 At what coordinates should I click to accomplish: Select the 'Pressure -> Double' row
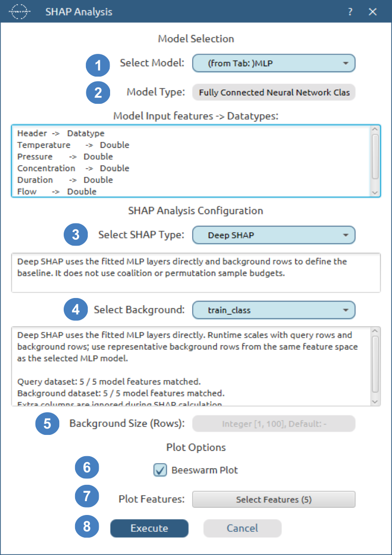65,157
